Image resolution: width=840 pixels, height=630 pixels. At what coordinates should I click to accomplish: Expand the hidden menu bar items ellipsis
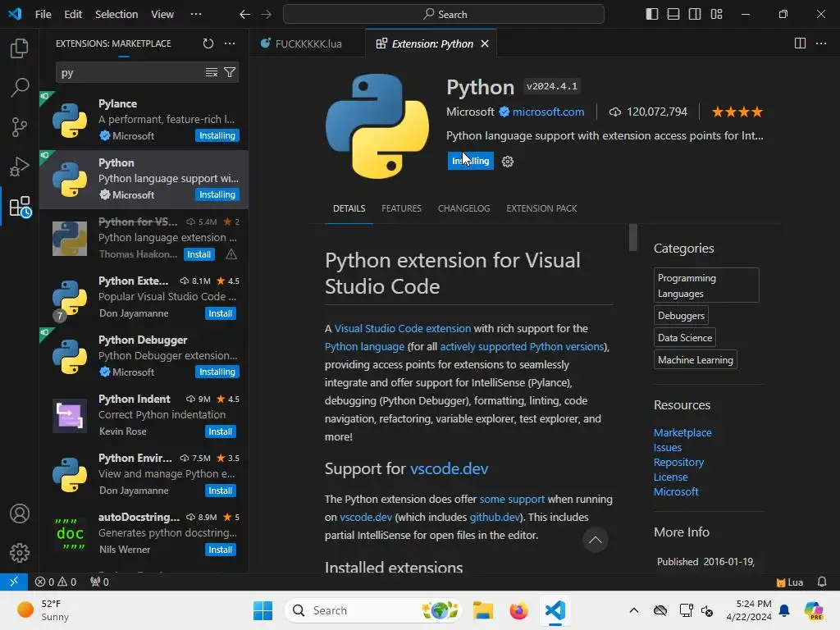pos(195,14)
